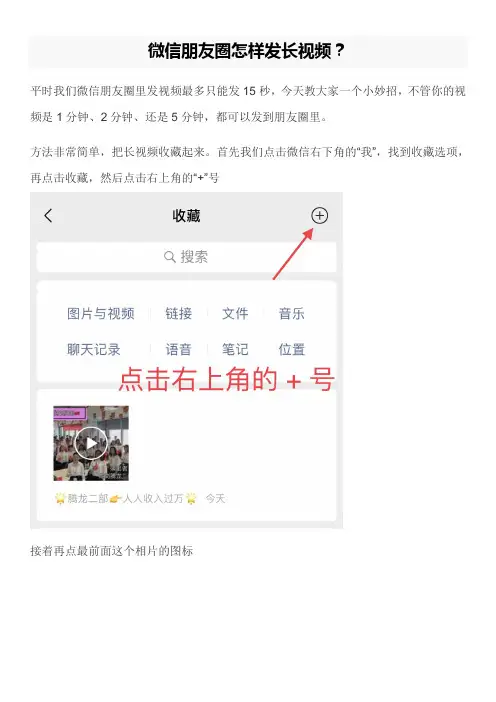Click the red annotation 点击右上角的+号
The image size is (496, 702).
[227, 380]
